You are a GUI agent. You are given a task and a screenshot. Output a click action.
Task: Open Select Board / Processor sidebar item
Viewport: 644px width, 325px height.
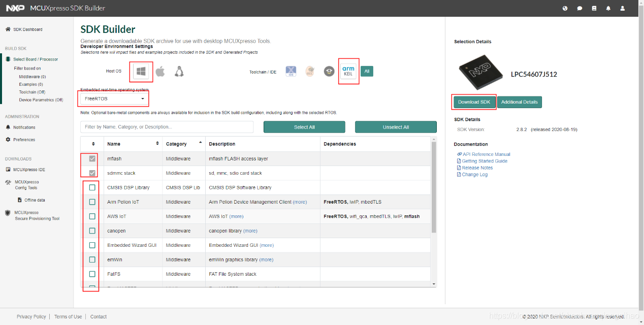tap(31, 59)
